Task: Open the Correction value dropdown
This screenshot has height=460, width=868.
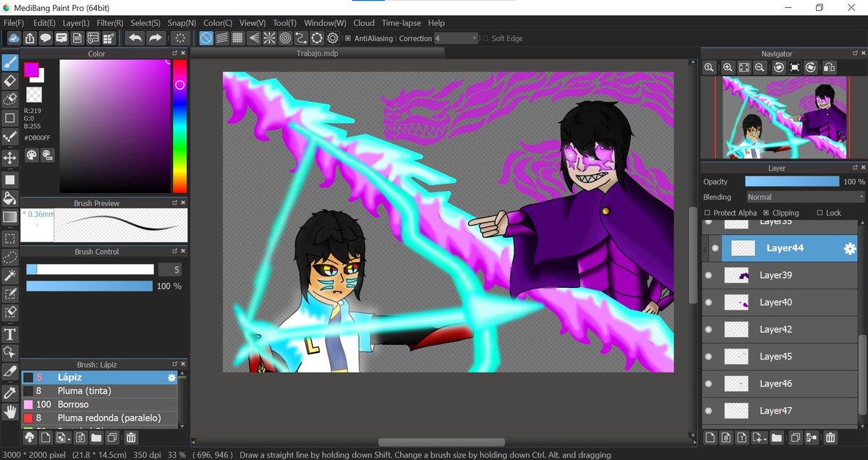Action: pos(456,38)
